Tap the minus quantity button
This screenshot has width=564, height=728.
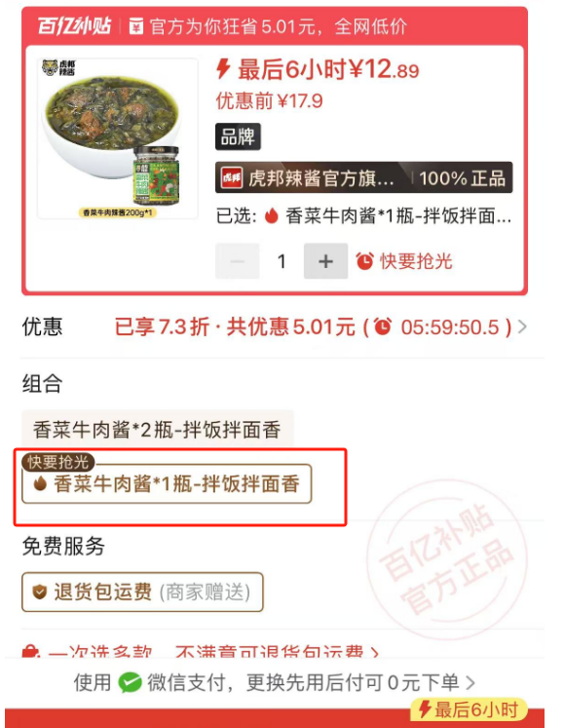coord(238,261)
